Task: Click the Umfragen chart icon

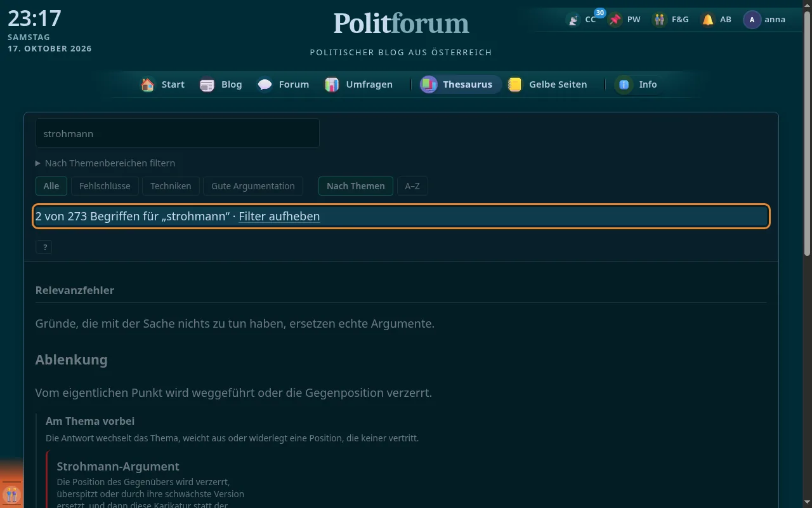Action: click(332, 84)
